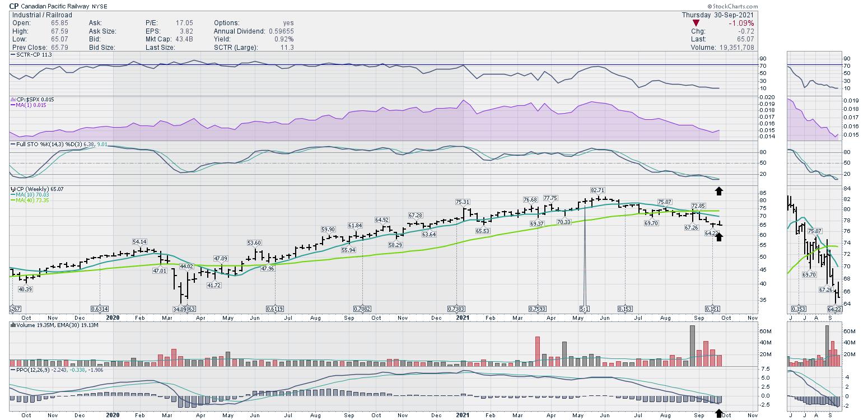The height and width of the screenshot is (420, 868).
Task: Click the area-chart icon beside CP:$SPX
Action: pyautogui.click(x=13, y=99)
